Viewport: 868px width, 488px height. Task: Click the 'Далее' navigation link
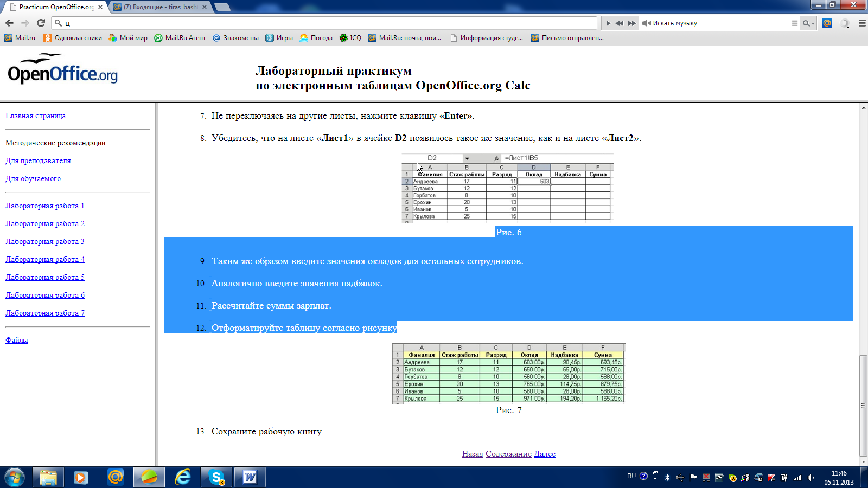pos(545,454)
